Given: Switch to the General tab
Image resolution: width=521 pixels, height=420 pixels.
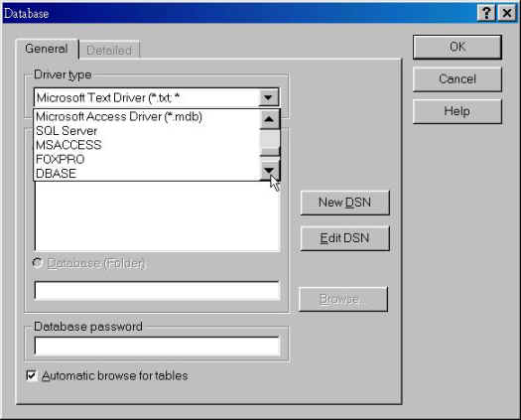Looking at the screenshot, I should [47, 49].
